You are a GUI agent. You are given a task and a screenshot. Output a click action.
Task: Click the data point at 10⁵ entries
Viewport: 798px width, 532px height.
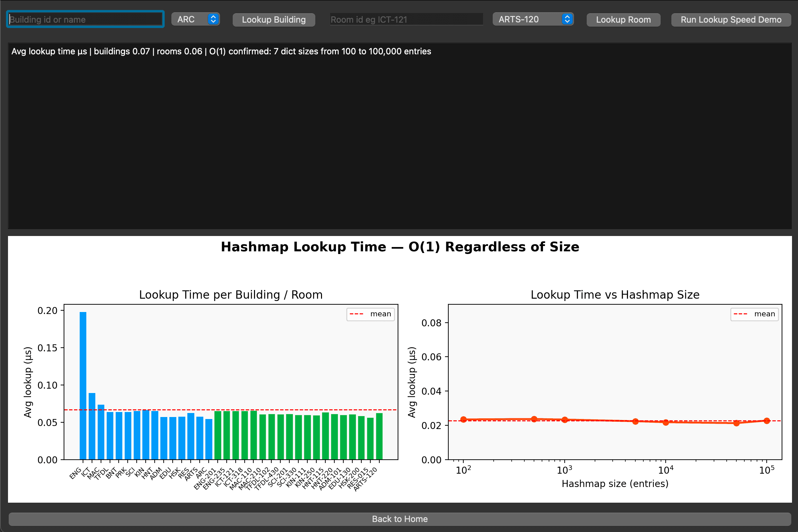(x=767, y=421)
